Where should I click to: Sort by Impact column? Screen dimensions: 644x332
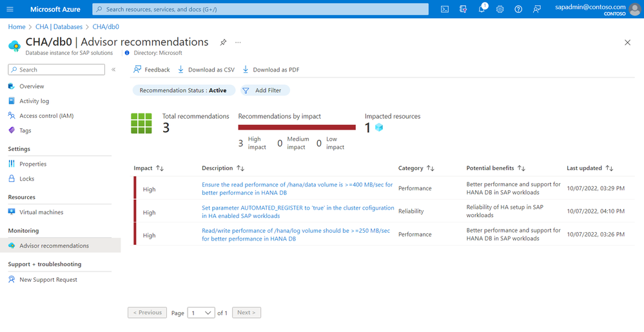(149, 168)
